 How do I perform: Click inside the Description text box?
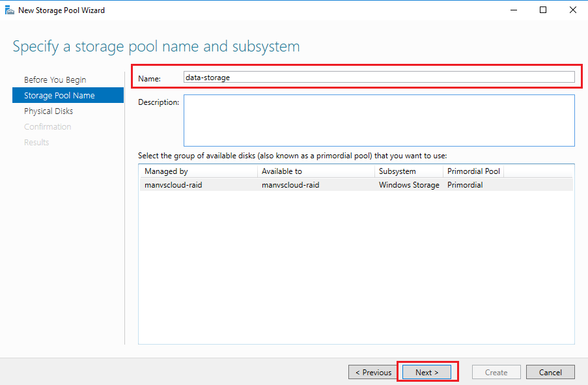point(379,121)
